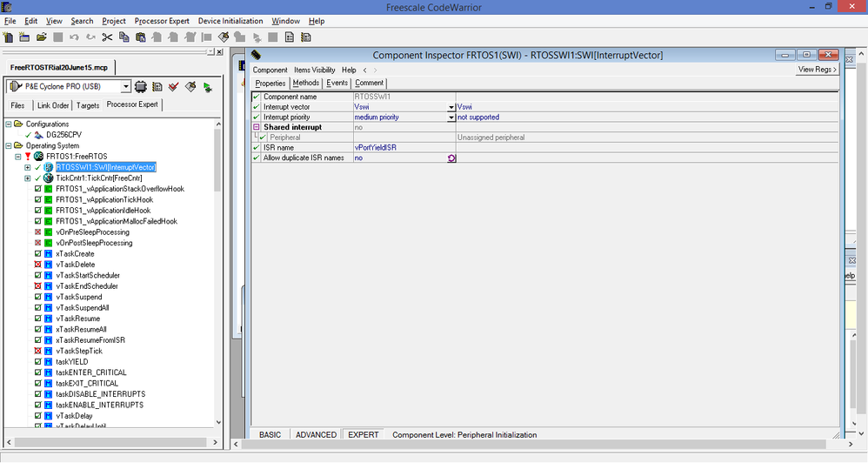Click the New Project window toolbar icon

[24, 37]
